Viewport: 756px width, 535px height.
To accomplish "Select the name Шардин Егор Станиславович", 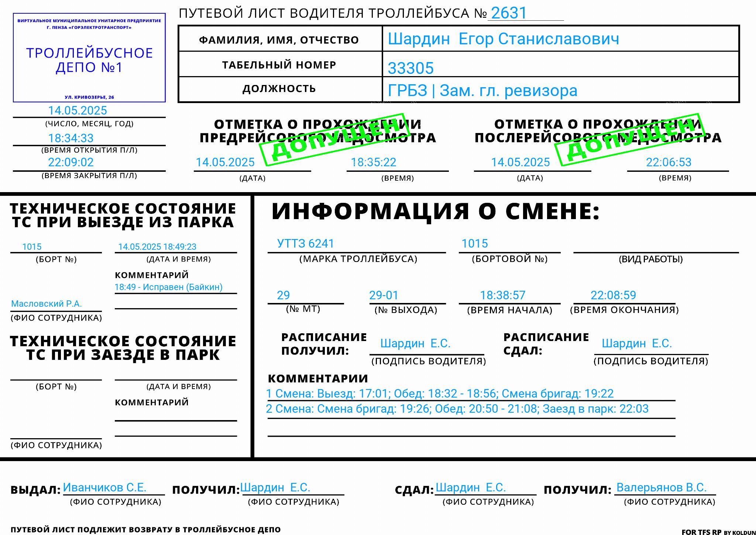I will point(504,39).
